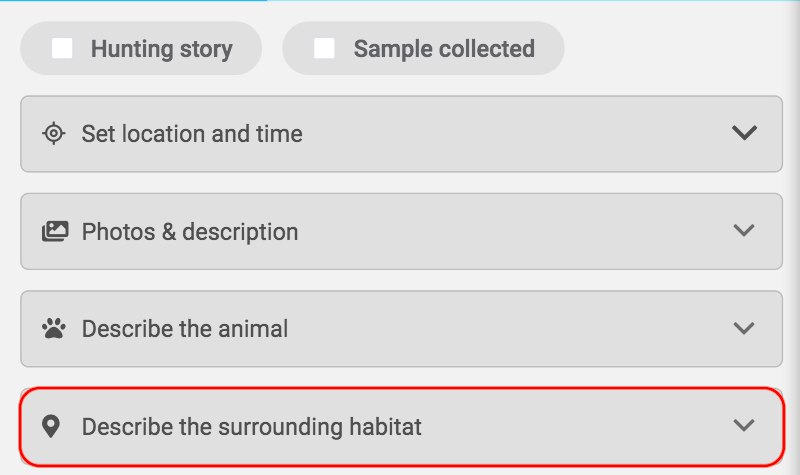This screenshot has width=800, height=475.
Task: Click the crosshair location icon
Action: pos(54,133)
